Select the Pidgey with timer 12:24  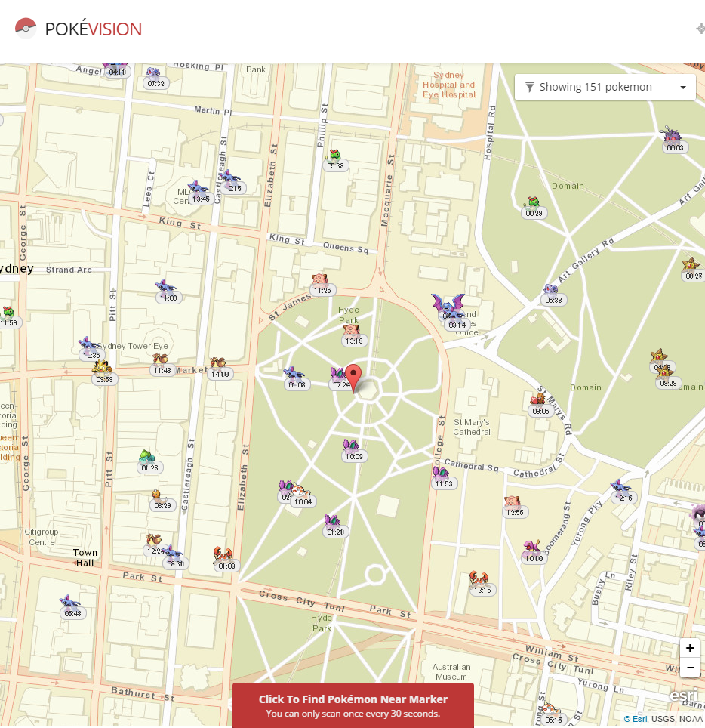click(153, 545)
